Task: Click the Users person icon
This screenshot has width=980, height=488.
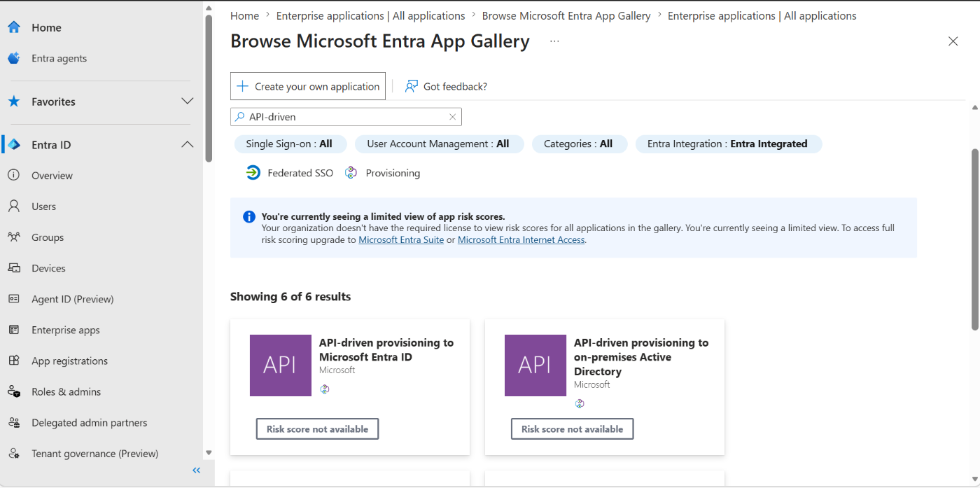Action: (14, 207)
